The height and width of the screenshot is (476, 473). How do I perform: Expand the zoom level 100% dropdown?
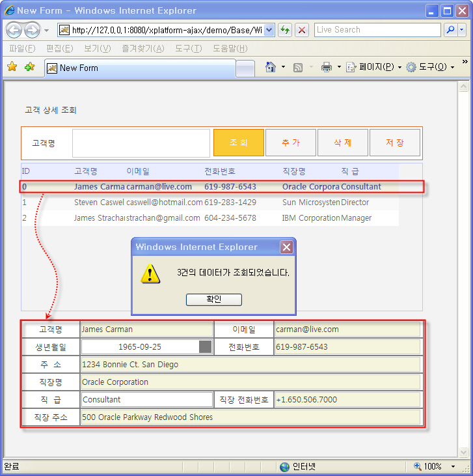[453, 467]
